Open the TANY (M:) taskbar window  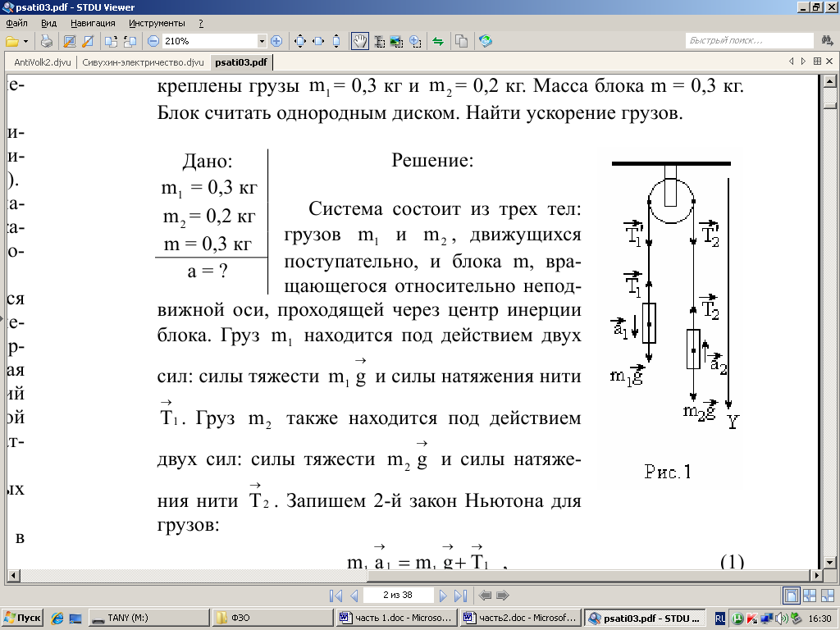tap(148, 618)
